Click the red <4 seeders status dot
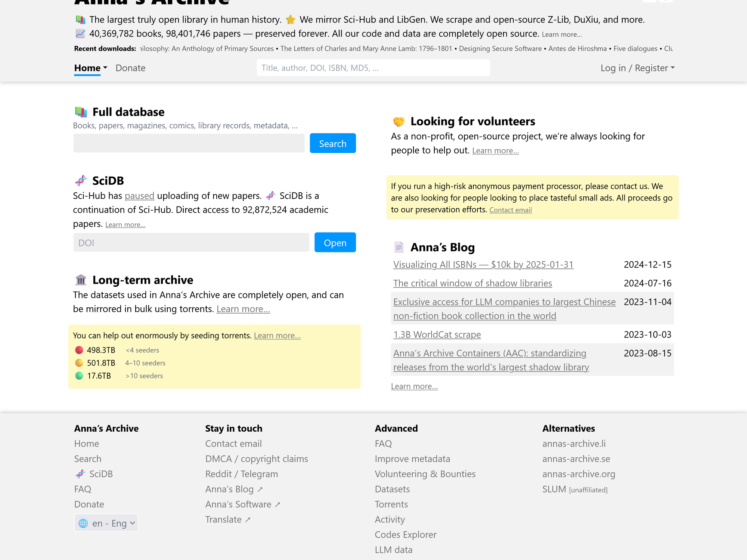Screen dimensions: 747x560 [79, 350]
